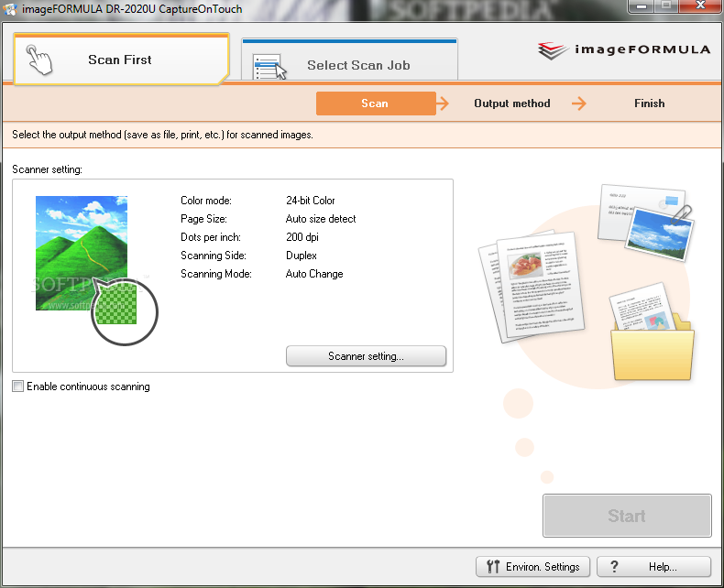Click the Scanning Mode label

pos(216,274)
